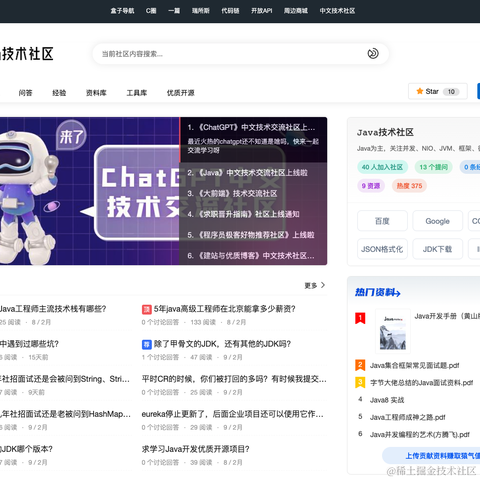Screen dimensions: 480x480
Task: Click the orange star icon on the Star button
Action: pyautogui.click(x=420, y=91)
